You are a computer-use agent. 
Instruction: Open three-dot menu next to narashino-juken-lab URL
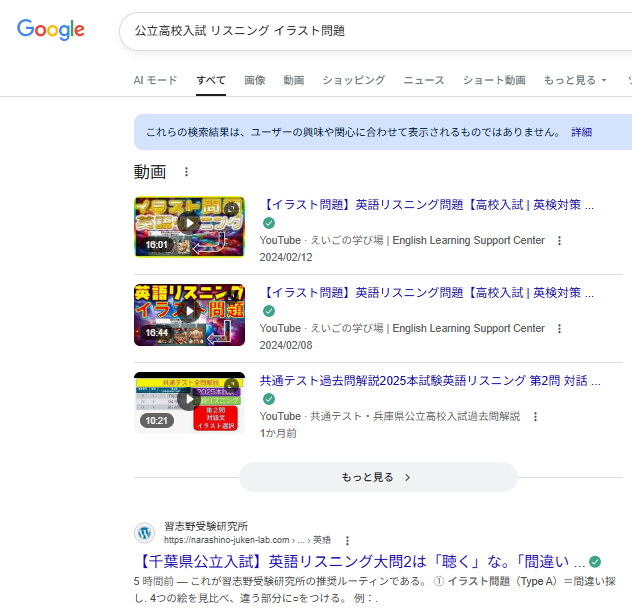(347, 540)
